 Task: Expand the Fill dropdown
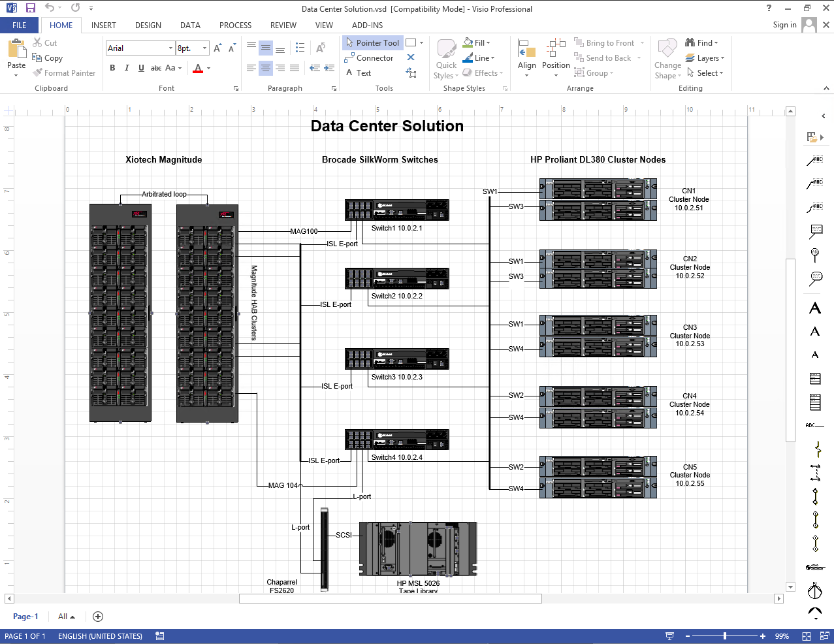click(x=488, y=43)
